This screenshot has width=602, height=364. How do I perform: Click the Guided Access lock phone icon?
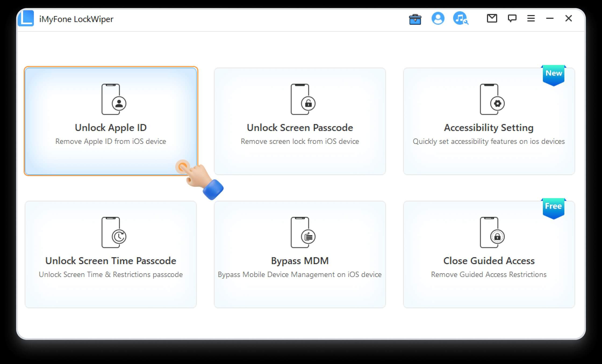tap(492, 232)
